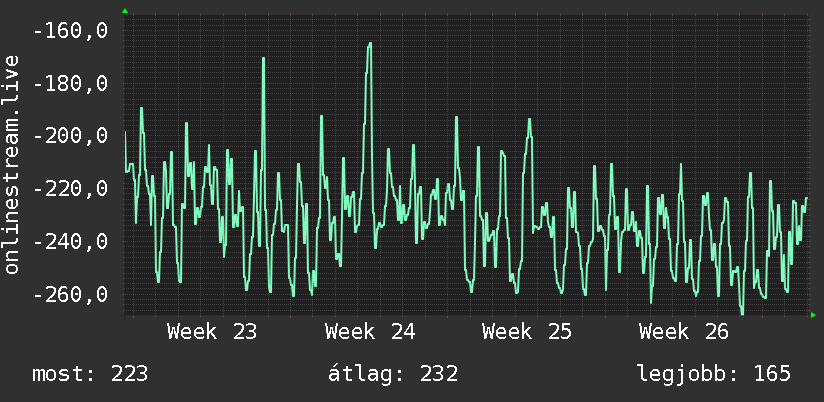Click the -200,0 y-axis label
Viewport: 824px width, 402px height.
(70, 136)
